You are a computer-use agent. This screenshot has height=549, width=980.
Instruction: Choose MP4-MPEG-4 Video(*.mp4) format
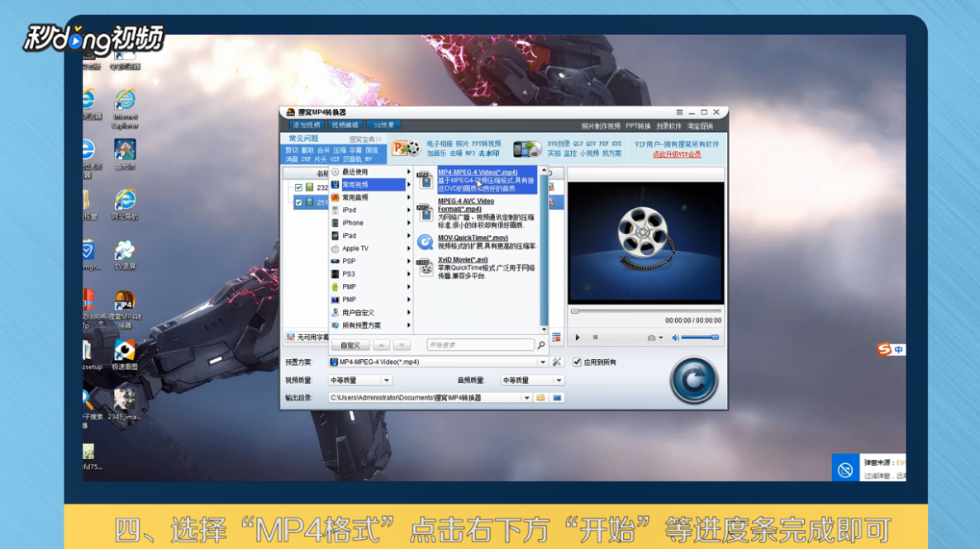(478, 173)
